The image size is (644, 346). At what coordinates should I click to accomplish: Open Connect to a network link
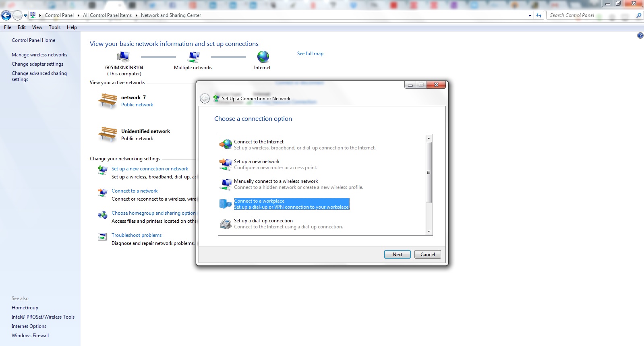point(135,191)
